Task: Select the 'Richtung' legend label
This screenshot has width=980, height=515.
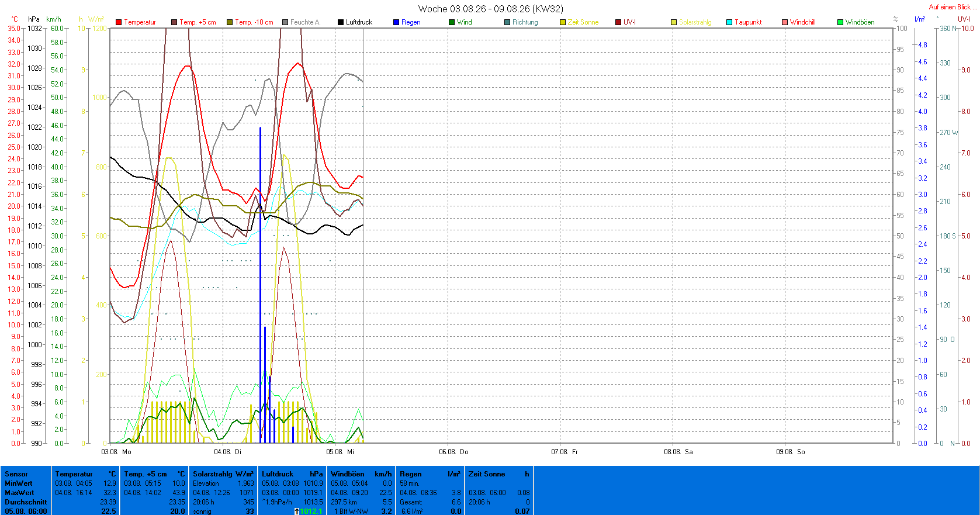Action: pos(525,22)
